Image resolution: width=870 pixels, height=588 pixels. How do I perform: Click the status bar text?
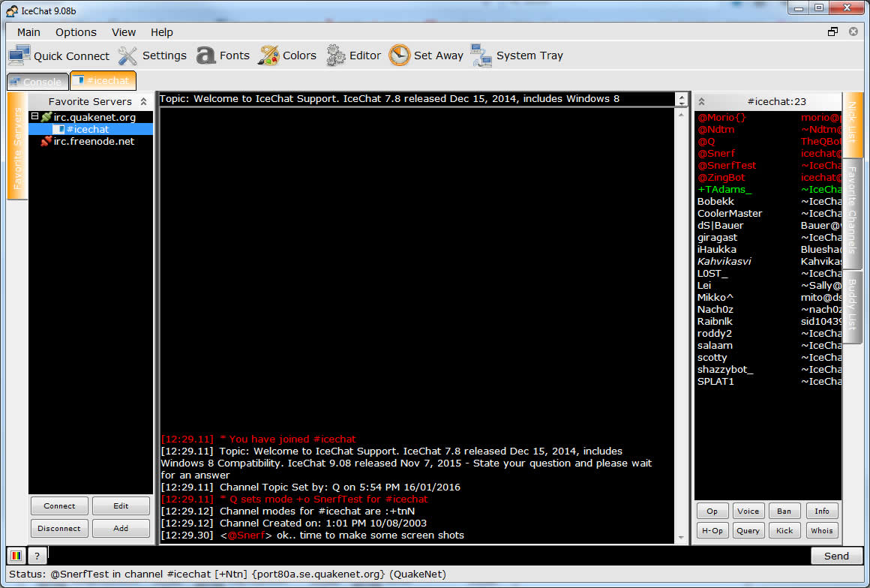227,574
